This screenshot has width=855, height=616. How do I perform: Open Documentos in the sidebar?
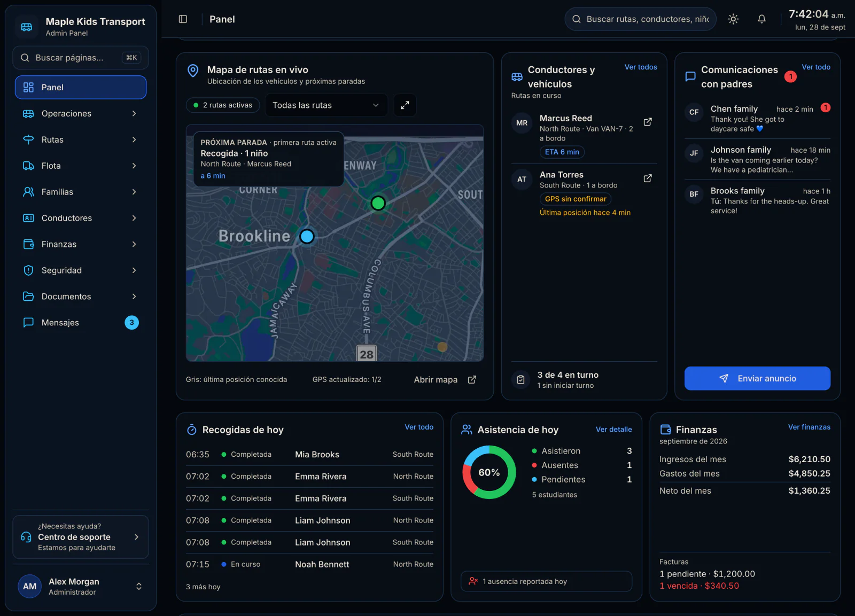81,297
